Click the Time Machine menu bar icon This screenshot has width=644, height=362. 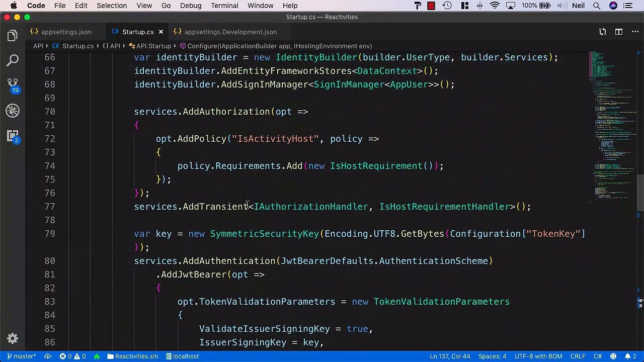click(447, 6)
